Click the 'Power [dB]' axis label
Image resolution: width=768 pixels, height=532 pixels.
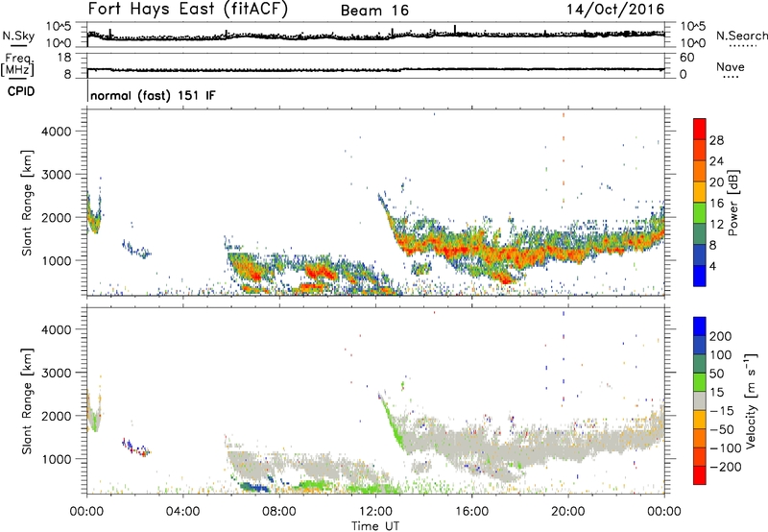(732, 203)
